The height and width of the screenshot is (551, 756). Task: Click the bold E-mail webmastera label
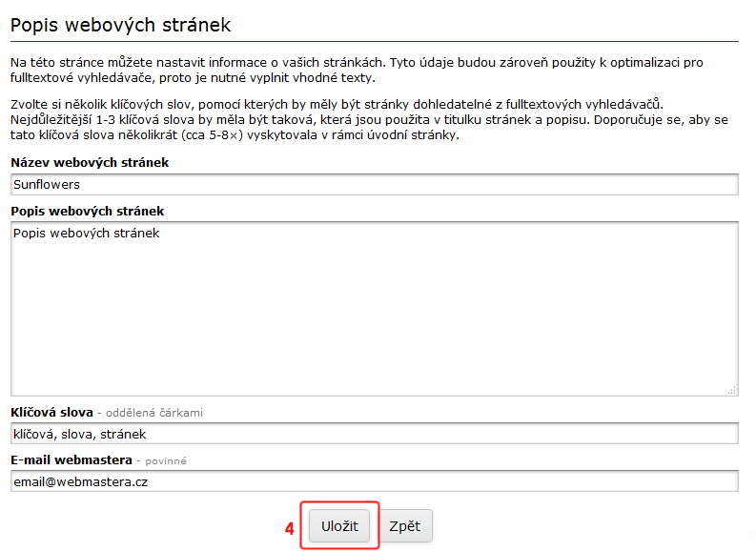pos(72,460)
